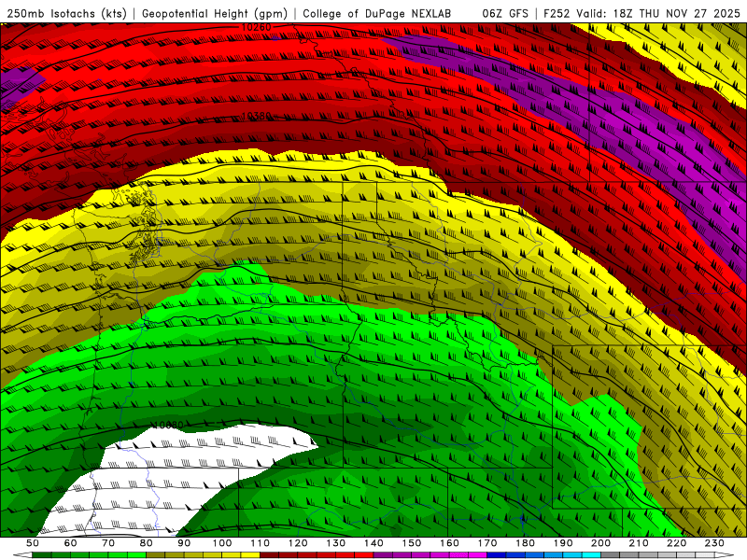Click the 210 value on the color scale
The height and width of the screenshot is (560, 747).
pyautogui.click(x=639, y=543)
